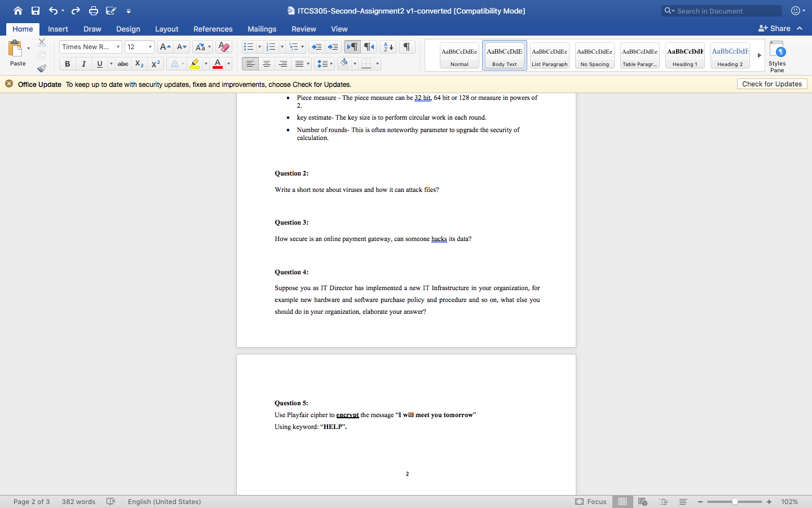The width and height of the screenshot is (812, 508).
Task: Print the document using printer icon
Action: coord(94,11)
